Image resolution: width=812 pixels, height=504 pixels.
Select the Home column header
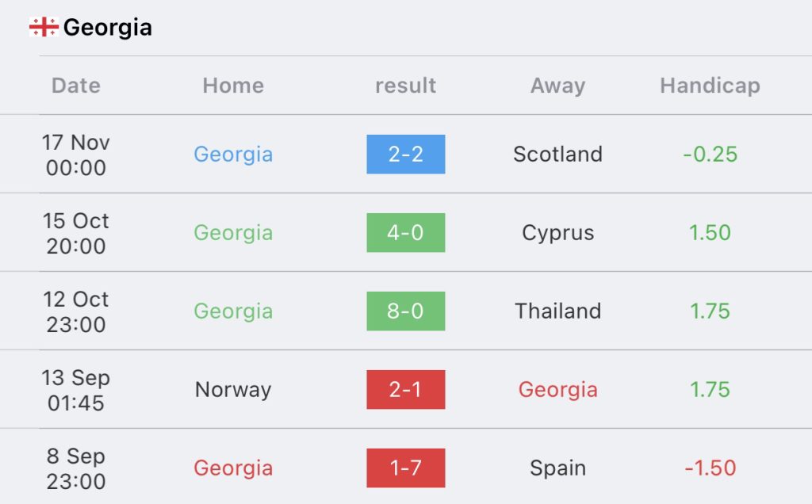coord(233,86)
